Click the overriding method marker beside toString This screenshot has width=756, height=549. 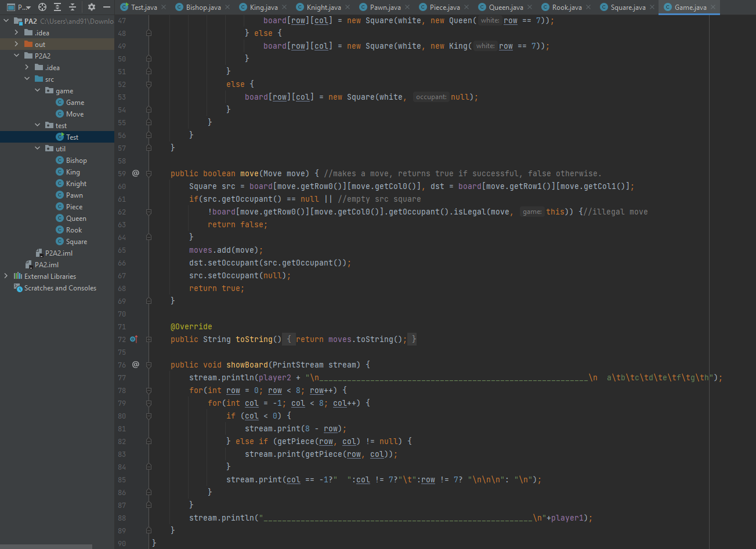(133, 339)
